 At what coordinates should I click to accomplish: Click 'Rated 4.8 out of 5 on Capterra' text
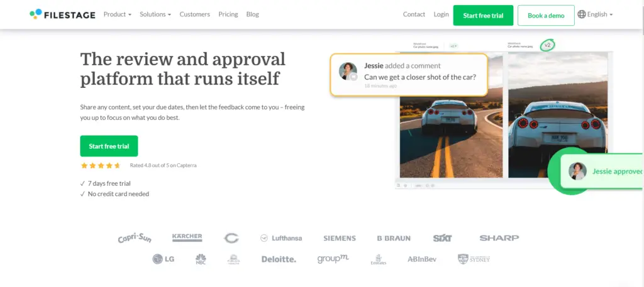coord(163,166)
